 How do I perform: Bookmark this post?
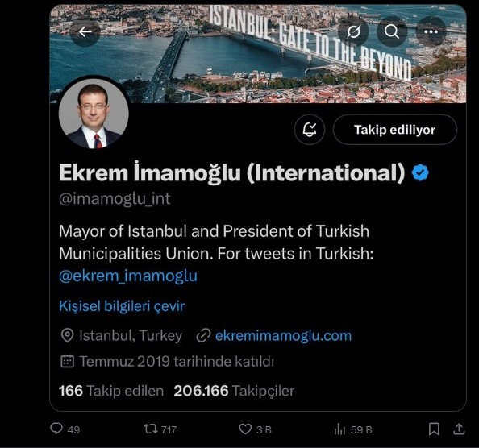pos(434,429)
